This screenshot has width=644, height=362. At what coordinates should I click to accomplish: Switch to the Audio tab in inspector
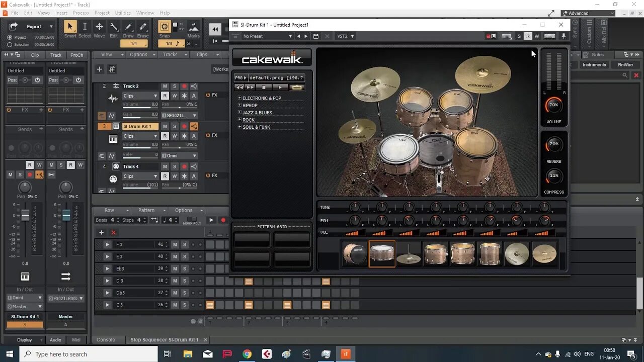pos(55,340)
